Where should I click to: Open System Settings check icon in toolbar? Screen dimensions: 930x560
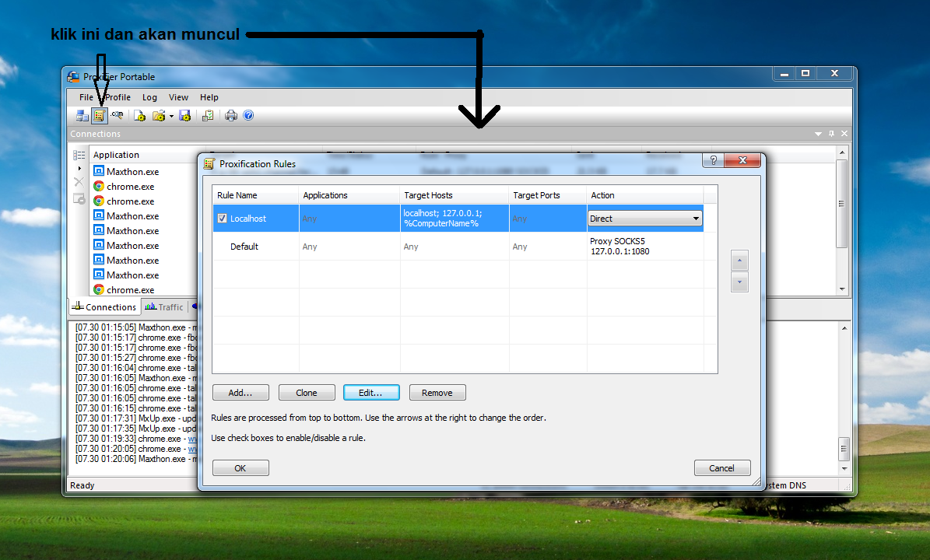point(208,115)
